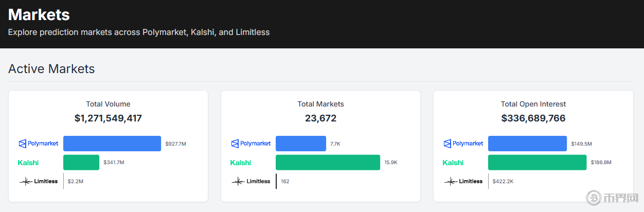Click Polymarket logo in Total Markets card
Viewport: 644px width, 212px height.
(251, 144)
